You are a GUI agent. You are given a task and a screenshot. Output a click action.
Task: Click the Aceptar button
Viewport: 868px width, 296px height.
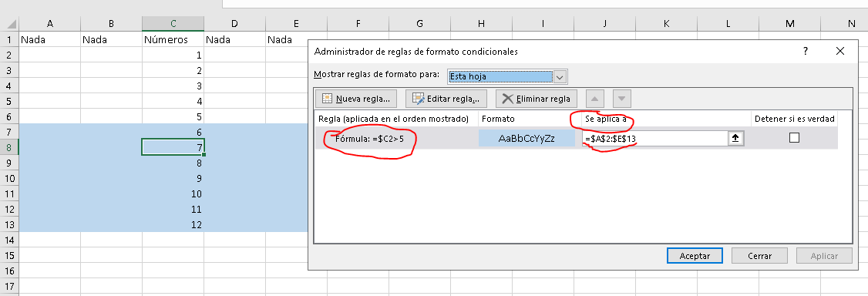(695, 256)
